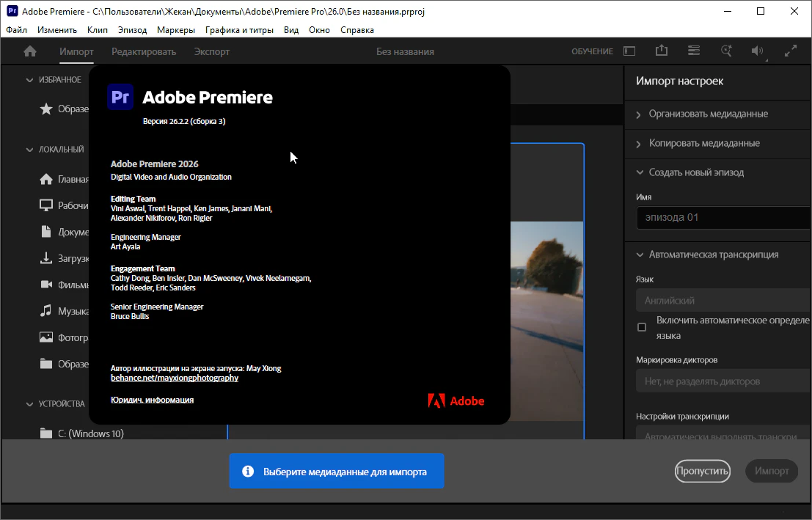Click the Home icon in header bar

30,51
